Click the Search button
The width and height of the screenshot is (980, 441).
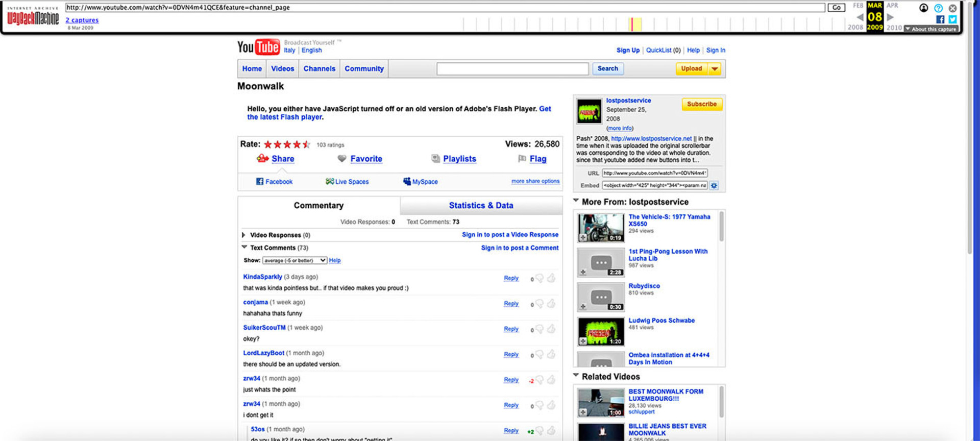[608, 68]
